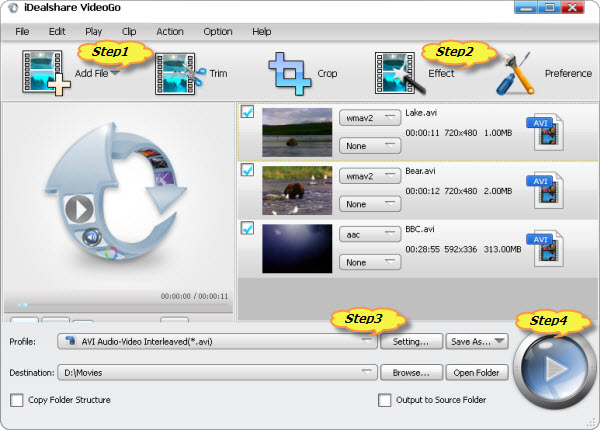Select the Crop tool icon
This screenshot has height=430, width=600.
[290, 73]
